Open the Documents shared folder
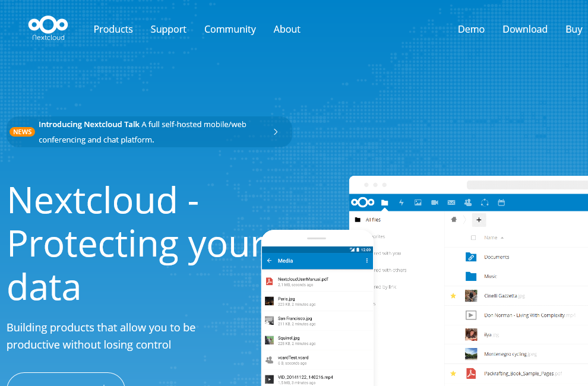Viewport: 588px width, 386px height. pyautogui.click(x=471, y=257)
